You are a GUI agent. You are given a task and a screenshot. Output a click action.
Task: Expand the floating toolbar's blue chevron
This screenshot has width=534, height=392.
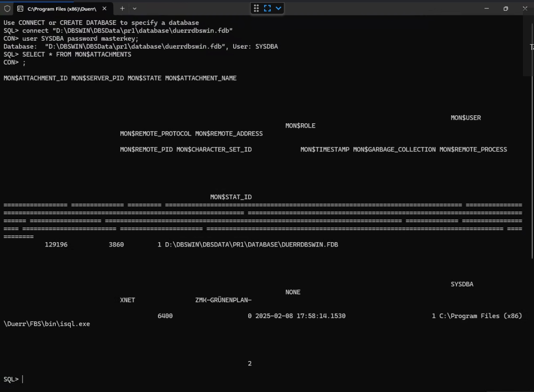click(278, 8)
